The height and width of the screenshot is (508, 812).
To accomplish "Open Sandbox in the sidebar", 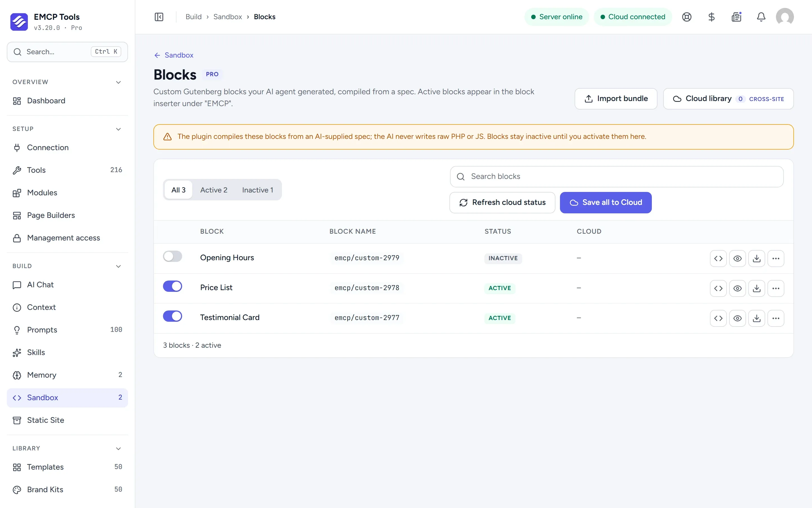I will [67, 398].
